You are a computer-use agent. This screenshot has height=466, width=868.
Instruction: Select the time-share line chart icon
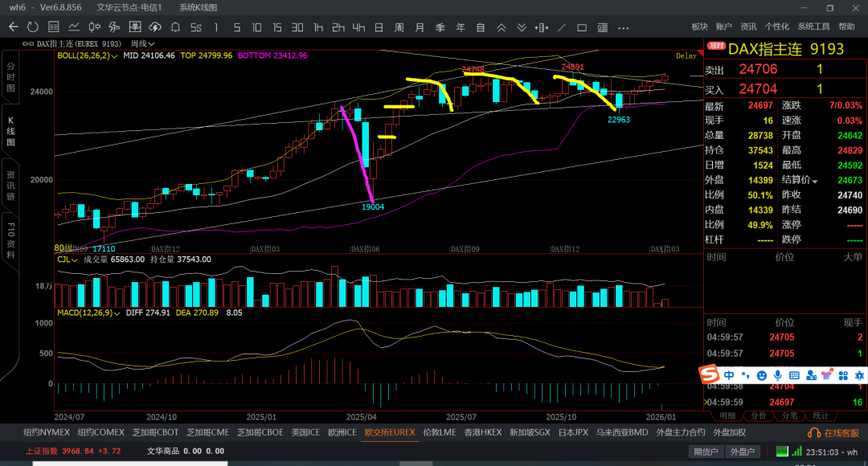[74, 27]
